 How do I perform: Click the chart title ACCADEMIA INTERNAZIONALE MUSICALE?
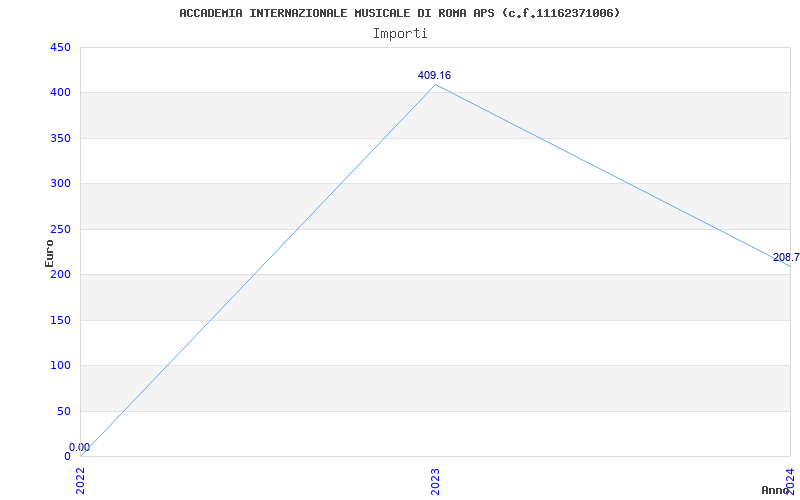click(400, 13)
